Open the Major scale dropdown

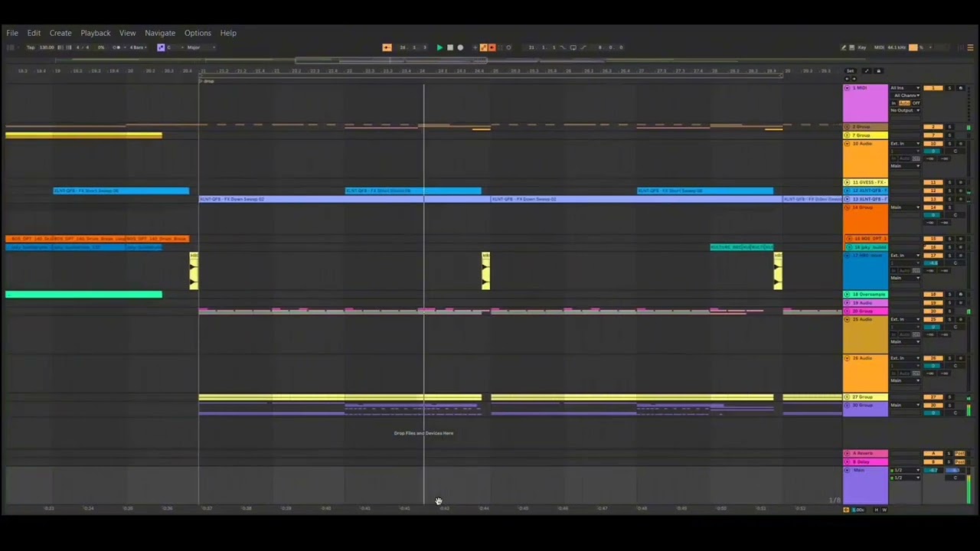pyautogui.click(x=201, y=47)
